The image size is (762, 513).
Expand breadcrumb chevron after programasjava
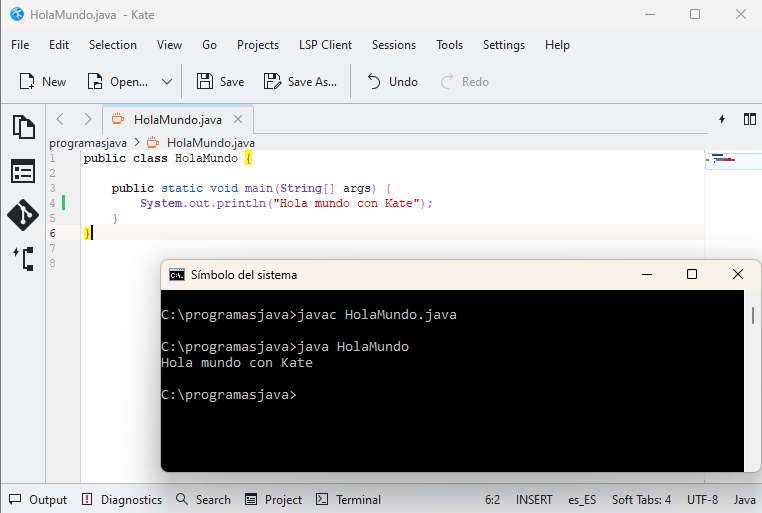(x=137, y=143)
